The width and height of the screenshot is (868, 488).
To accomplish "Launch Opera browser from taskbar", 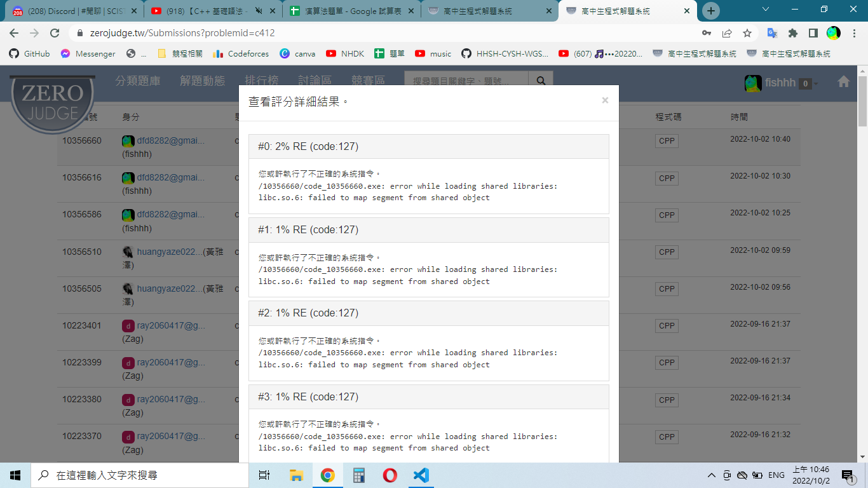I will pos(390,475).
